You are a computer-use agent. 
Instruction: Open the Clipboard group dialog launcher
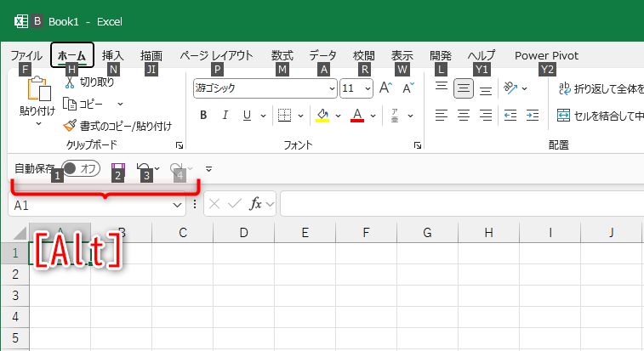(179, 145)
